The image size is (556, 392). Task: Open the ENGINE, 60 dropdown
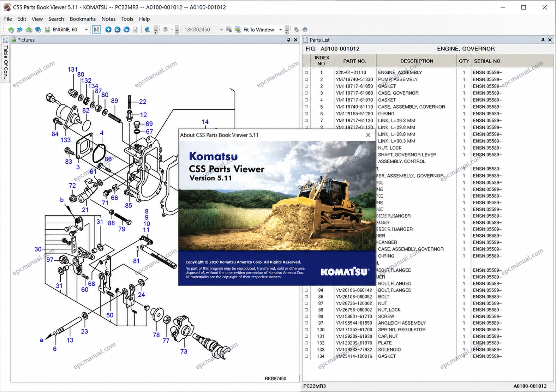click(x=86, y=30)
